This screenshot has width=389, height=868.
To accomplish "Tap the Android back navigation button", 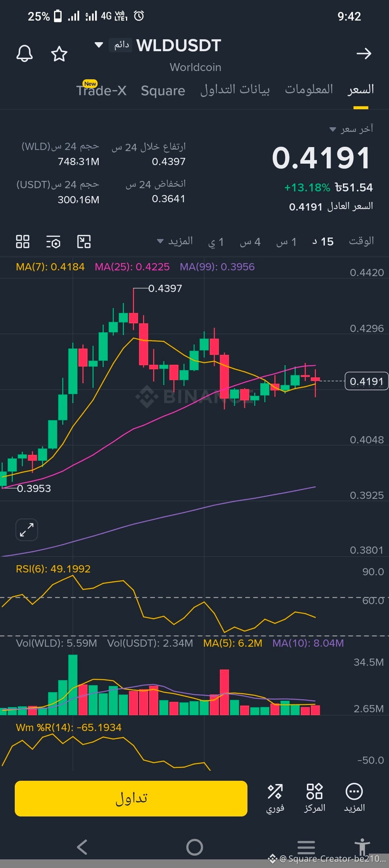I will click(x=82, y=847).
